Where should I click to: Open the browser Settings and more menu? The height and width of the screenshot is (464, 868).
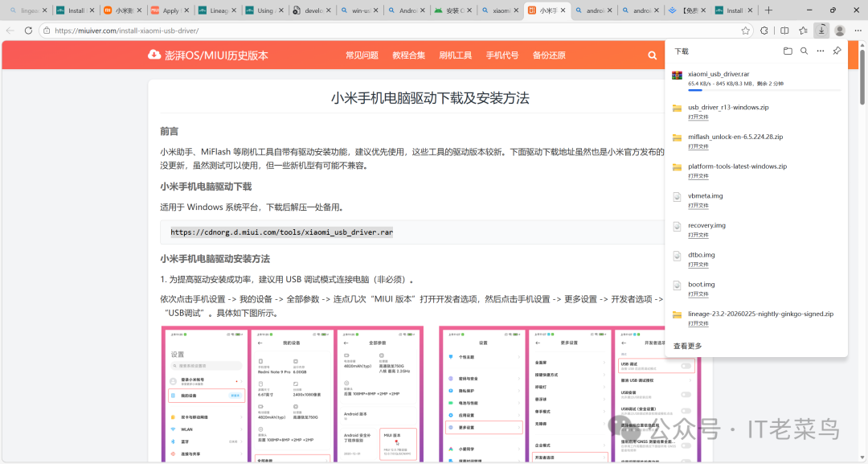(858, 30)
